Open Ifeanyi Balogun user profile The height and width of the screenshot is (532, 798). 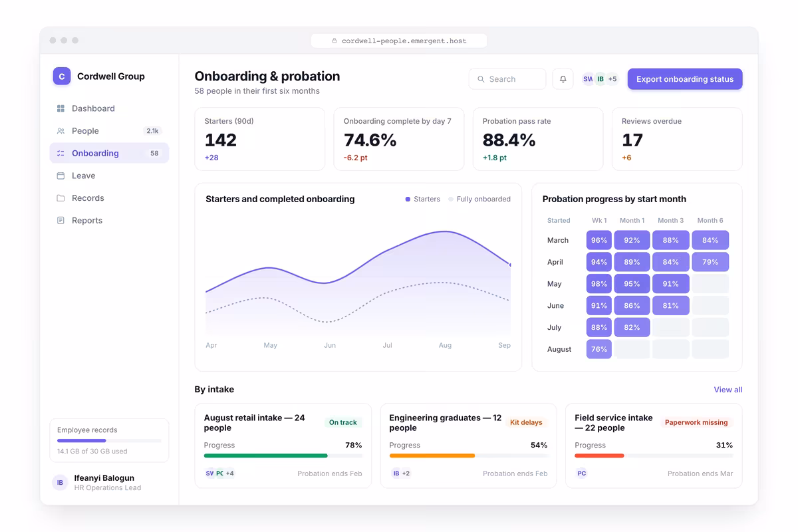coord(109,483)
